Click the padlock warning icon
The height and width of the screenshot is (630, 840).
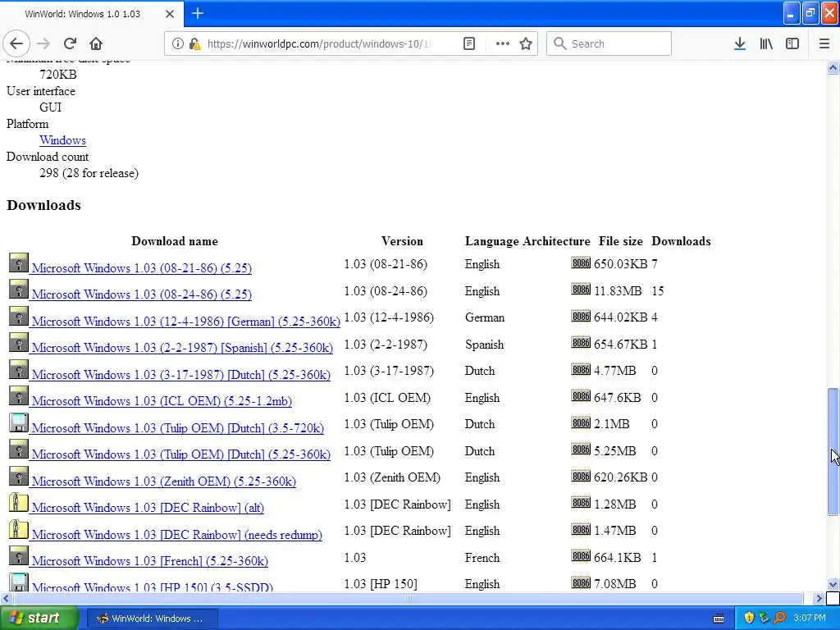click(195, 43)
